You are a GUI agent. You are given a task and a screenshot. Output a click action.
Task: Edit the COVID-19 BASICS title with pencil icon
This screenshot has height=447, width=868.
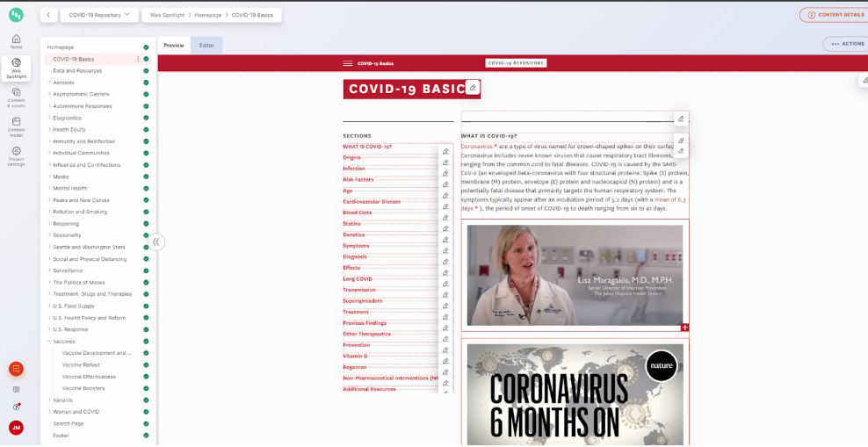[x=472, y=88]
